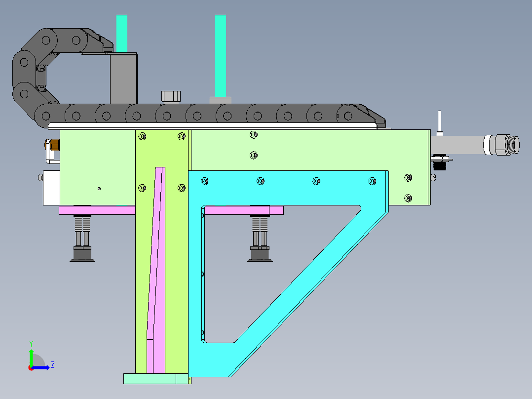Click the blue Z axis arrow of the triad
This screenshot has height=399, width=532.
(41, 367)
